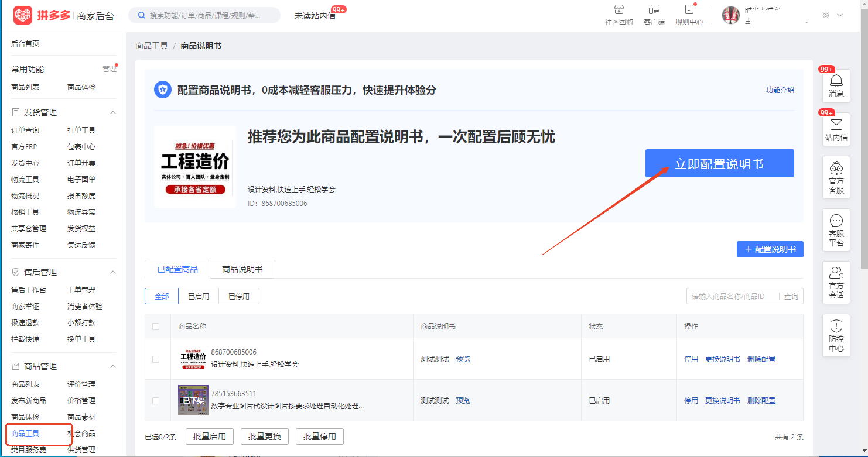This screenshot has height=457, width=868.
Task: Open the 官方会话 icon on the right
Action: coord(836,283)
